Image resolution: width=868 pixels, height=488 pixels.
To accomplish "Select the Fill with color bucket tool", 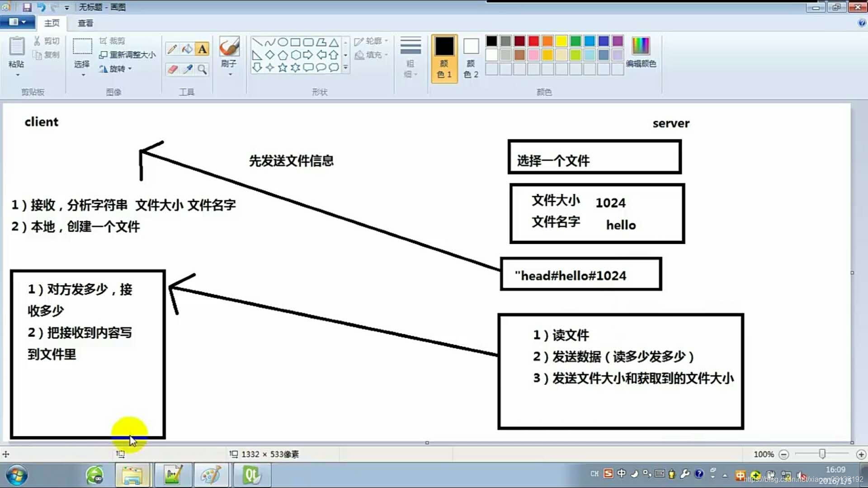I will click(x=187, y=49).
